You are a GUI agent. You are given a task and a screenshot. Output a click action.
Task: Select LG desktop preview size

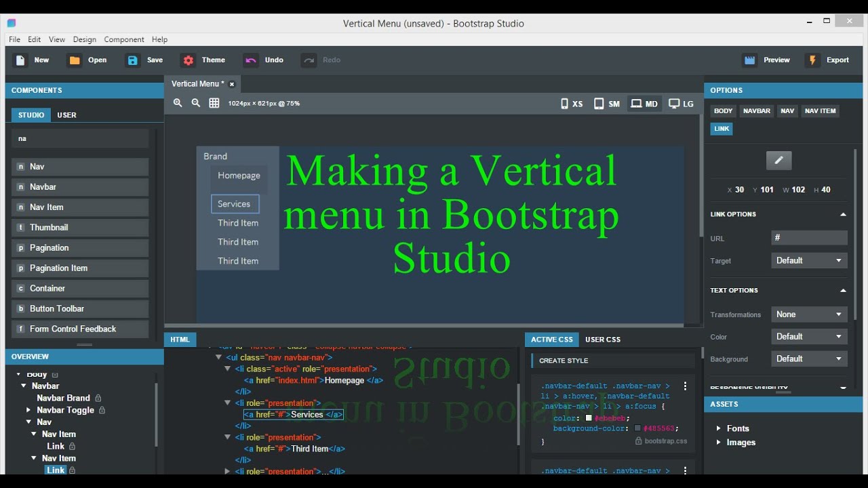682,104
